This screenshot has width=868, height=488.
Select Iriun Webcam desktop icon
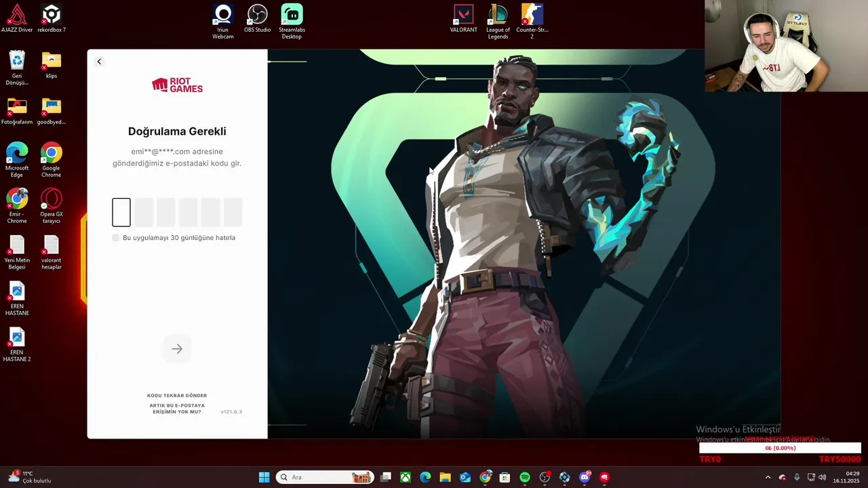tap(223, 22)
